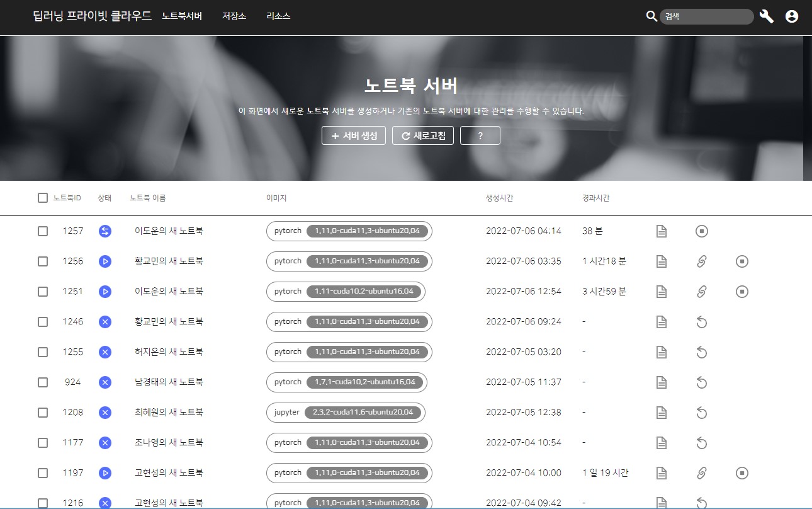Check the box for notebook 1246

(x=43, y=322)
